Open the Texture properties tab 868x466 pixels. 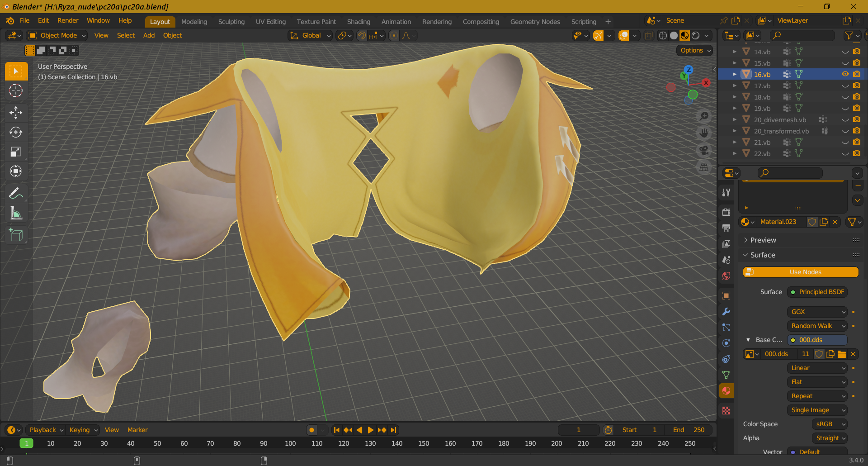[726, 410]
